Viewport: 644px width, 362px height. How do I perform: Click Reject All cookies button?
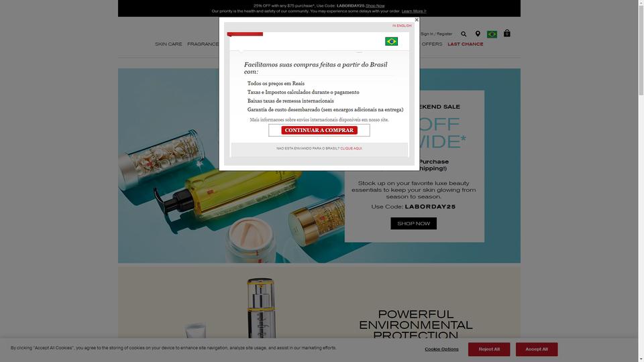point(489,349)
